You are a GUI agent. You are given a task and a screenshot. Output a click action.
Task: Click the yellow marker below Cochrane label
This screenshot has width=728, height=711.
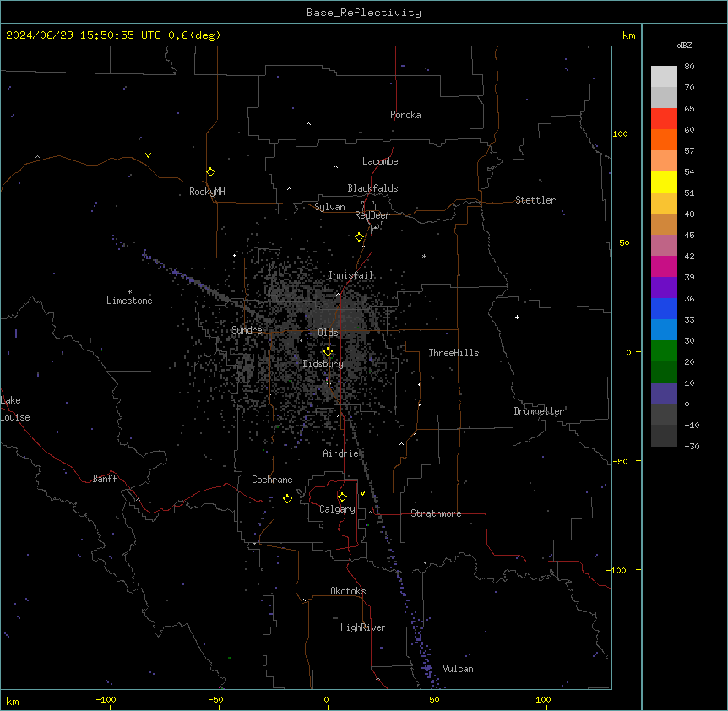287,498
